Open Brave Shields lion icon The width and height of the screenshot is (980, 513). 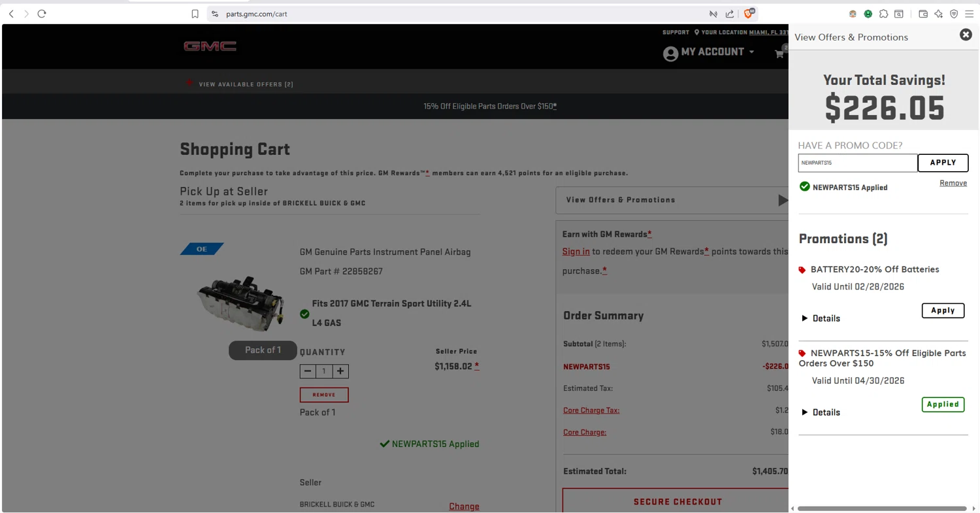[x=749, y=13]
